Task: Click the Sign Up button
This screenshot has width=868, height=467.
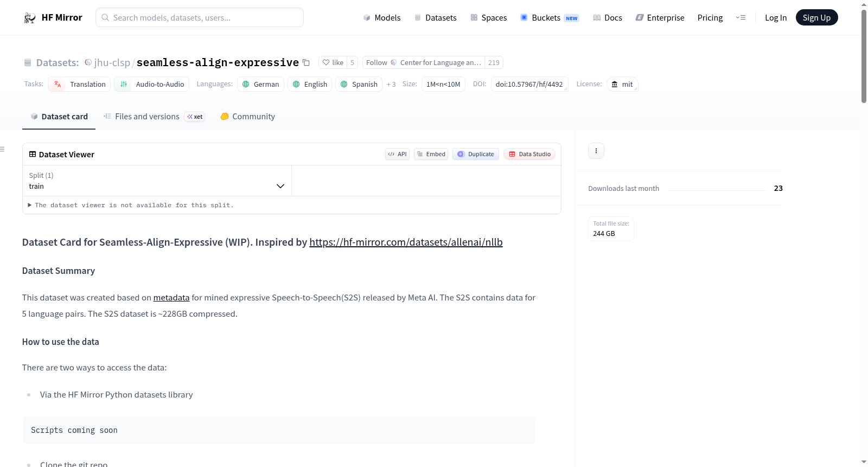Action: (x=816, y=18)
